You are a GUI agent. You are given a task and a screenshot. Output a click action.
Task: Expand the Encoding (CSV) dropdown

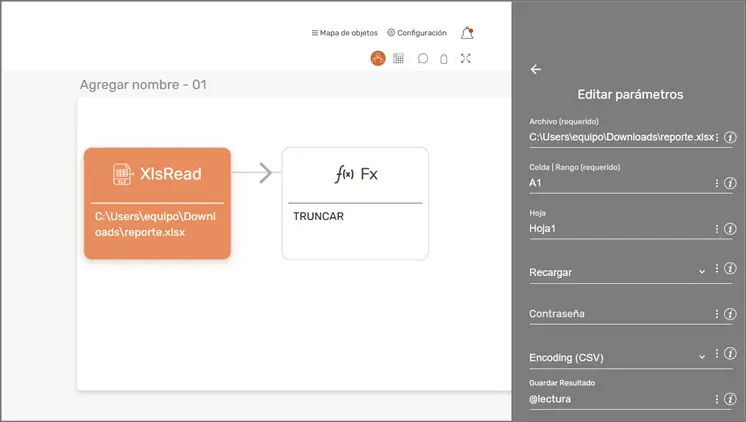tap(702, 357)
